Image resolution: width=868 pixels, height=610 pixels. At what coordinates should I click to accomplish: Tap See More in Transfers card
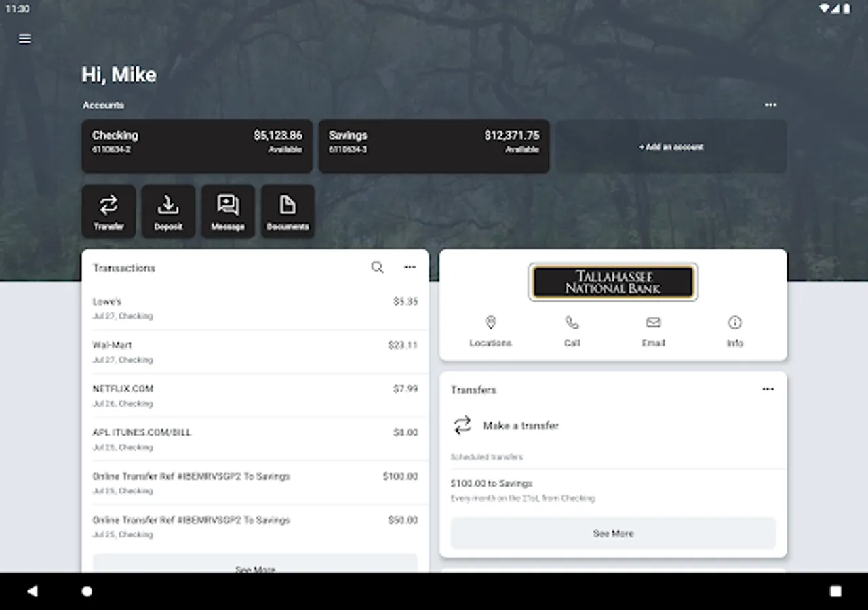pos(613,533)
